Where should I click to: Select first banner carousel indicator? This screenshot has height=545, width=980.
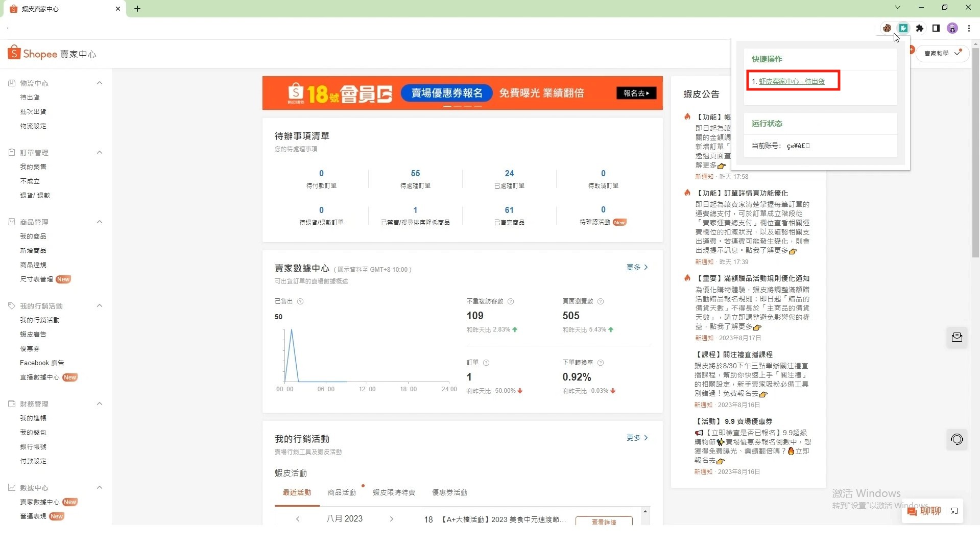click(x=447, y=106)
